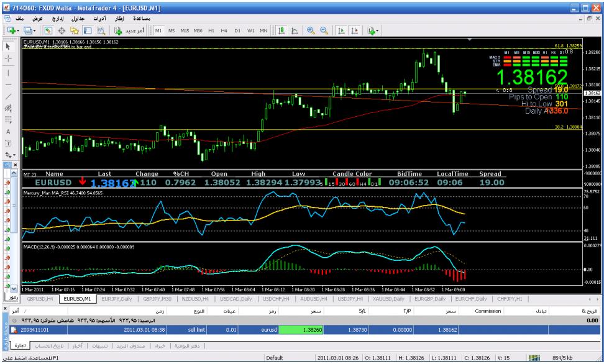Select the text label 'A' tool
The width and height of the screenshot is (604, 364).
9,132
